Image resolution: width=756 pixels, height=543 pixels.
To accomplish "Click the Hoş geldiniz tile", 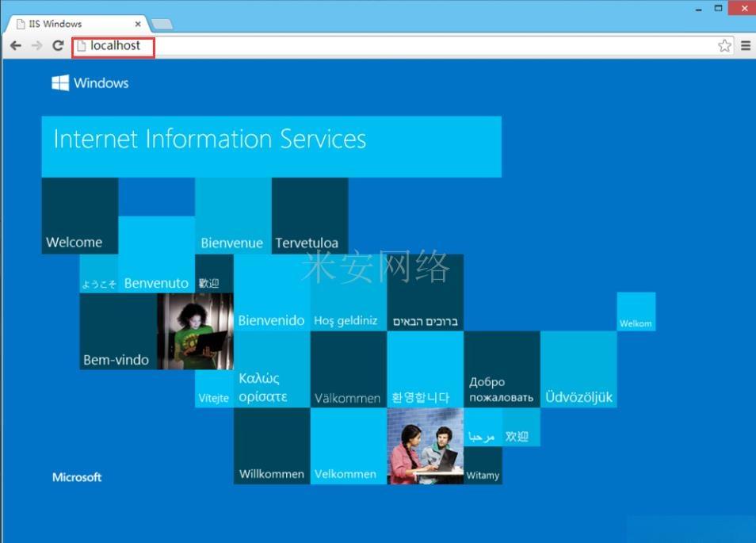I will click(349, 293).
